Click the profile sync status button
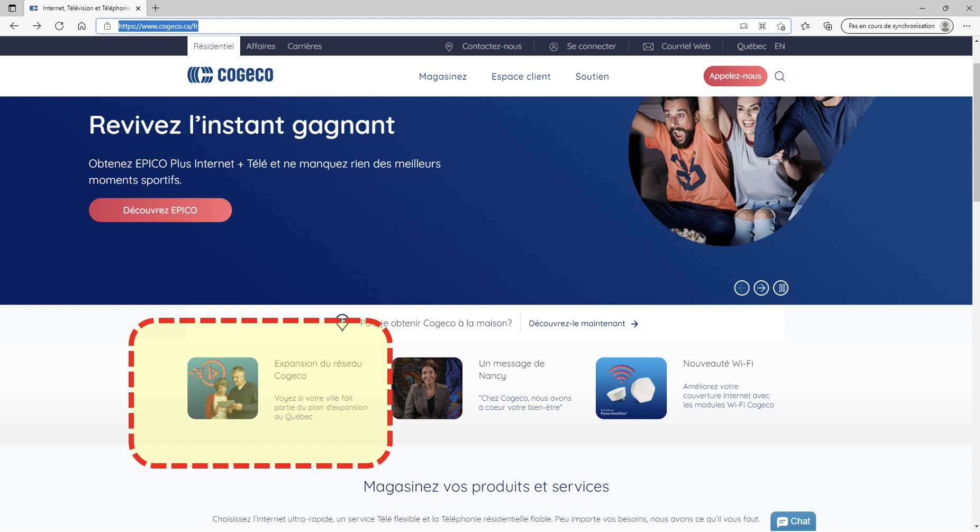980x532 pixels. 897,26
